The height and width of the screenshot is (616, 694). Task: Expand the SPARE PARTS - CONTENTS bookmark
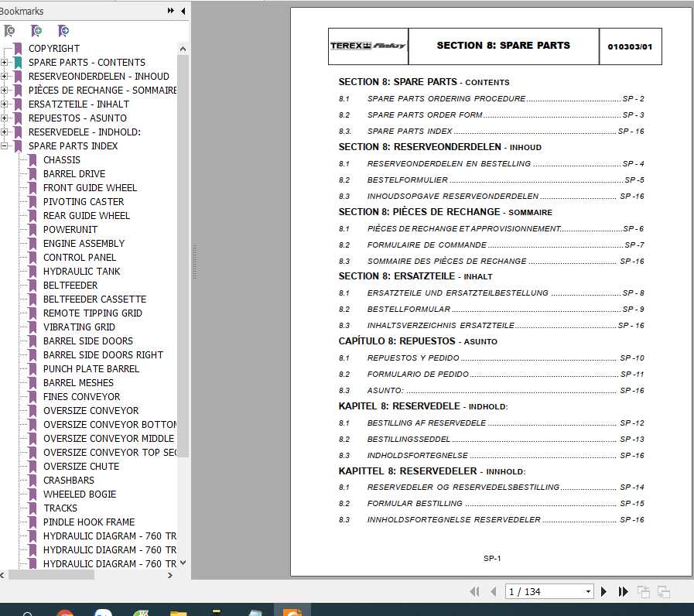[x=4, y=63]
